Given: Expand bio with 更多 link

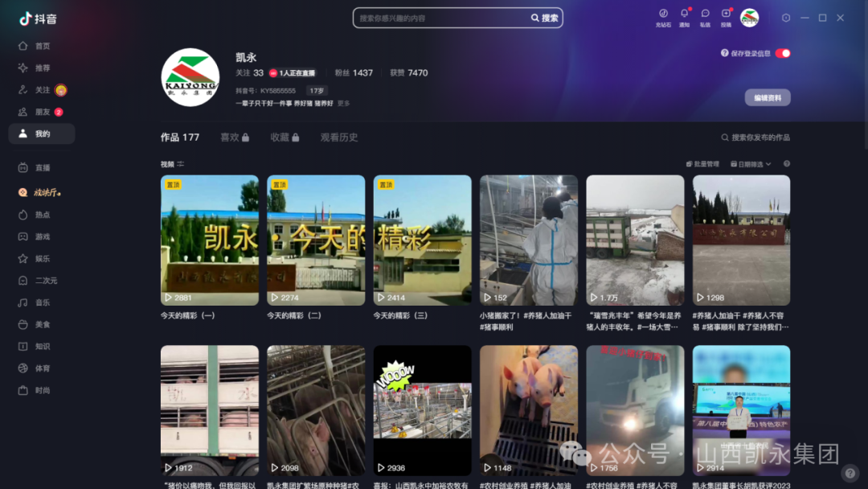Looking at the screenshot, I should [x=343, y=104].
